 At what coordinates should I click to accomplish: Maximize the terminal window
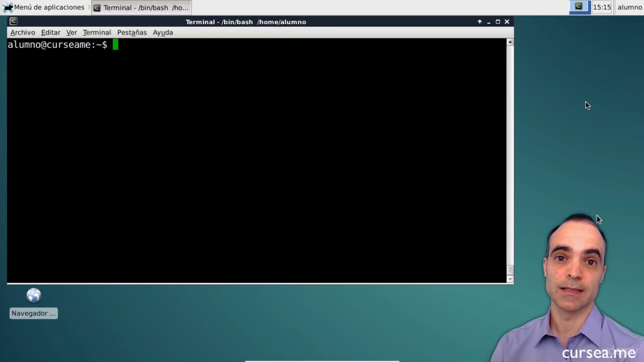click(498, 22)
